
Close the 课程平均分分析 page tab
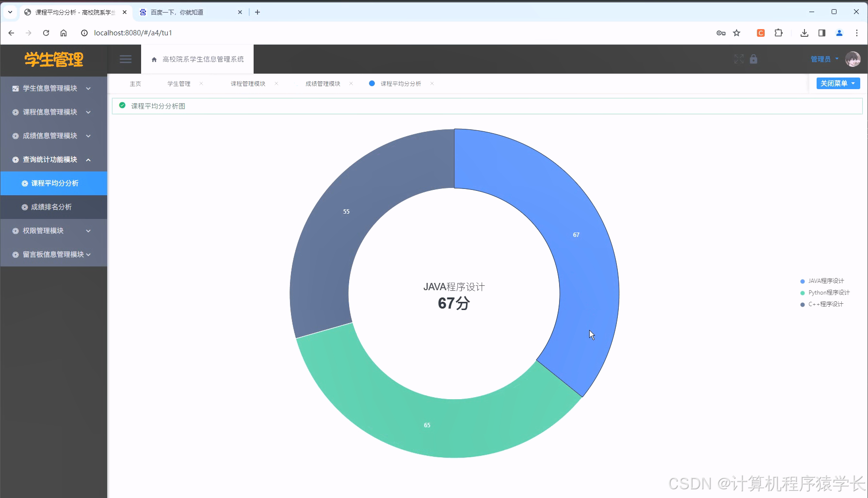432,83
